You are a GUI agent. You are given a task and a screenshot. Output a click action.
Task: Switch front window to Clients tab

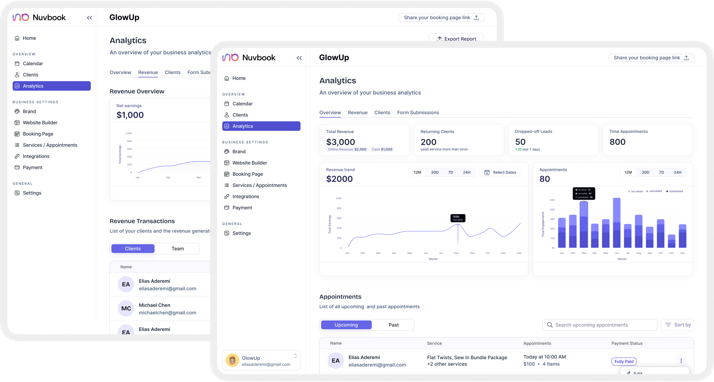pyautogui.click(x=382, y=112)
